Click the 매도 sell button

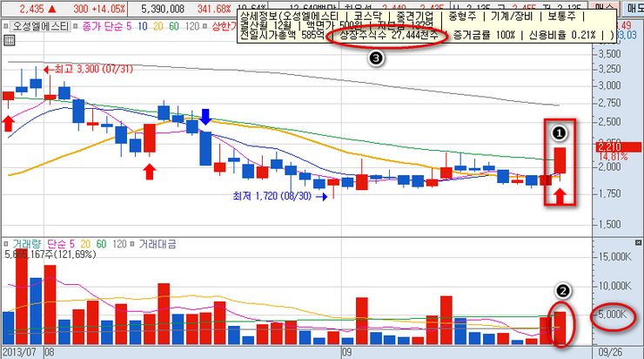click(634, 8)
